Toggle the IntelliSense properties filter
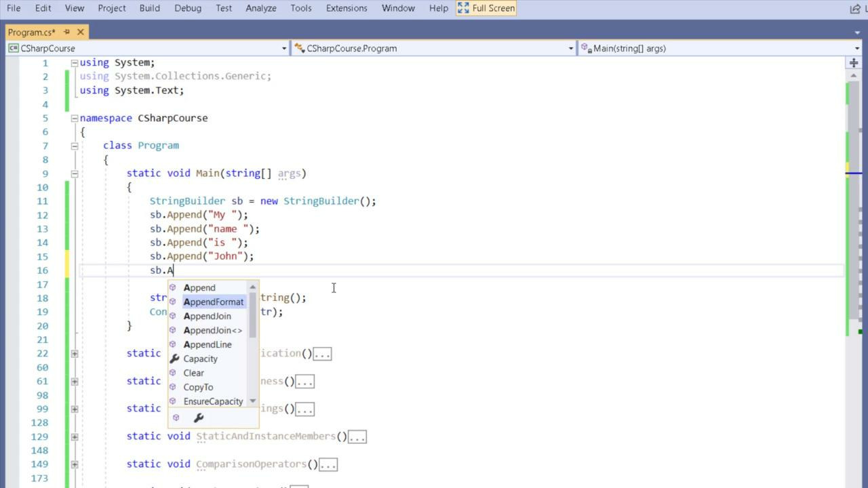868x488 pixels. tap(199, 418)
